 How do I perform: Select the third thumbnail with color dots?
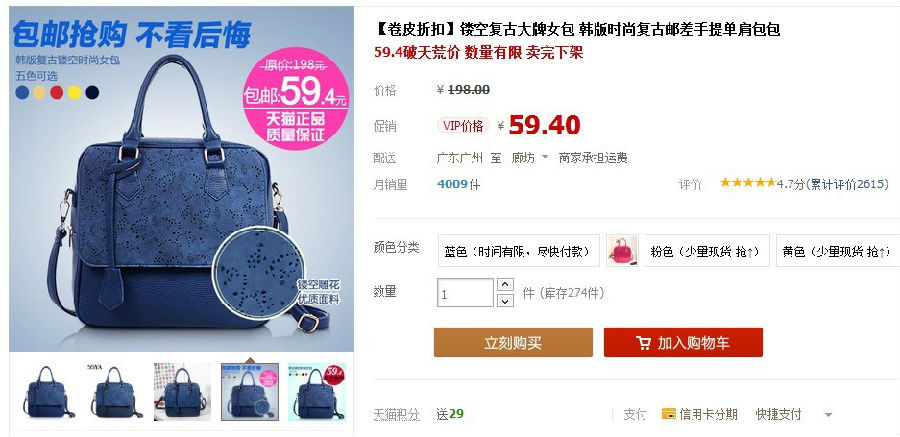click(x=183, y=392)
